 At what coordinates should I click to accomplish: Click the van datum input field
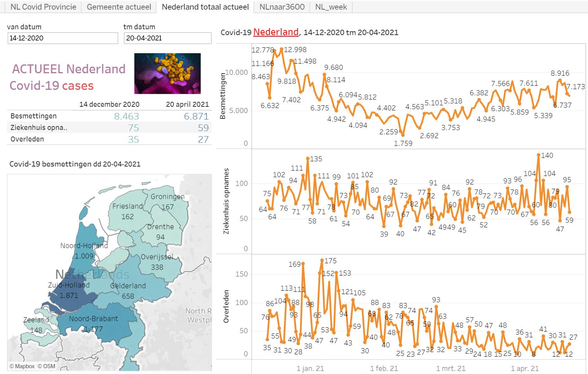[x=63, y=38]
